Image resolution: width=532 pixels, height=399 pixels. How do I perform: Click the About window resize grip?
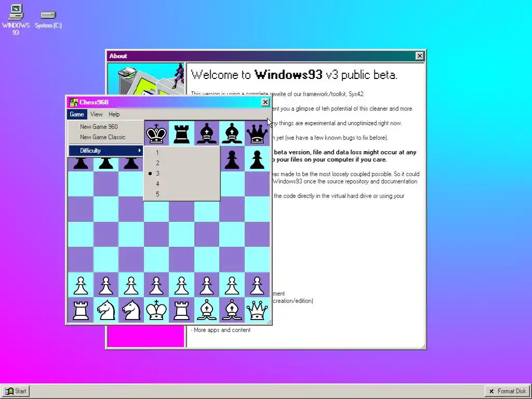point(423,347)
